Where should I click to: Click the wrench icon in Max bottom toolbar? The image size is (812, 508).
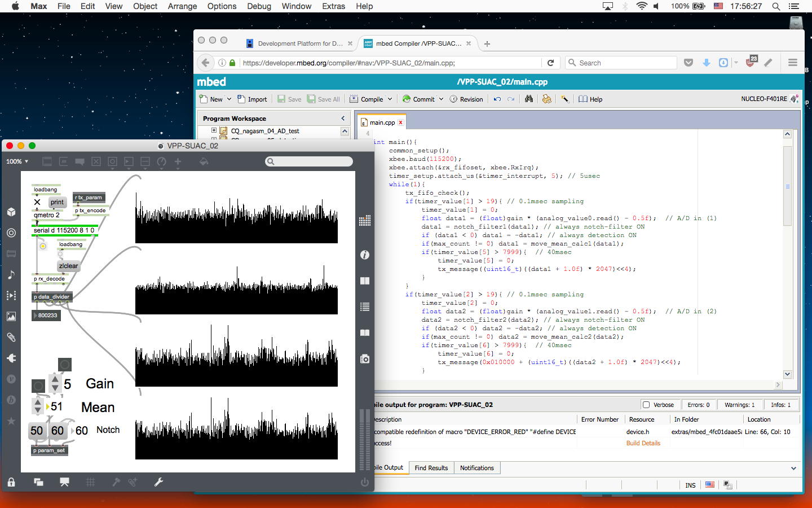tap(158, 482)
